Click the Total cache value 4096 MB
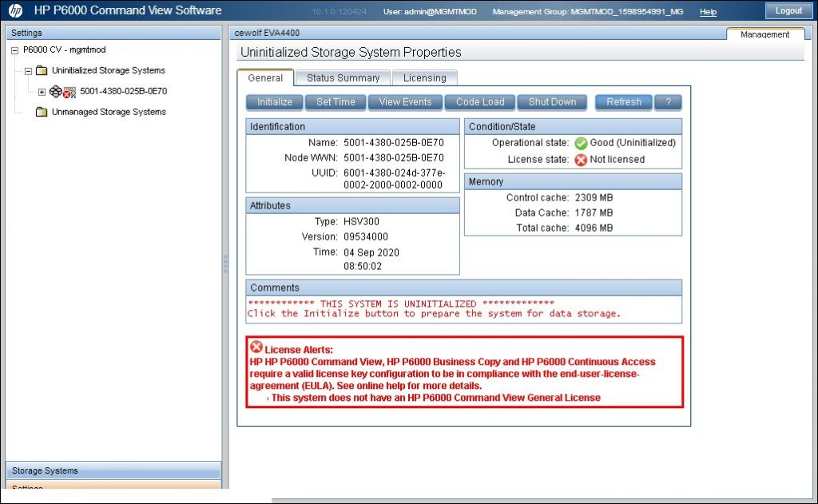Screen dimensions: 818x504 (x=594, y=228)
